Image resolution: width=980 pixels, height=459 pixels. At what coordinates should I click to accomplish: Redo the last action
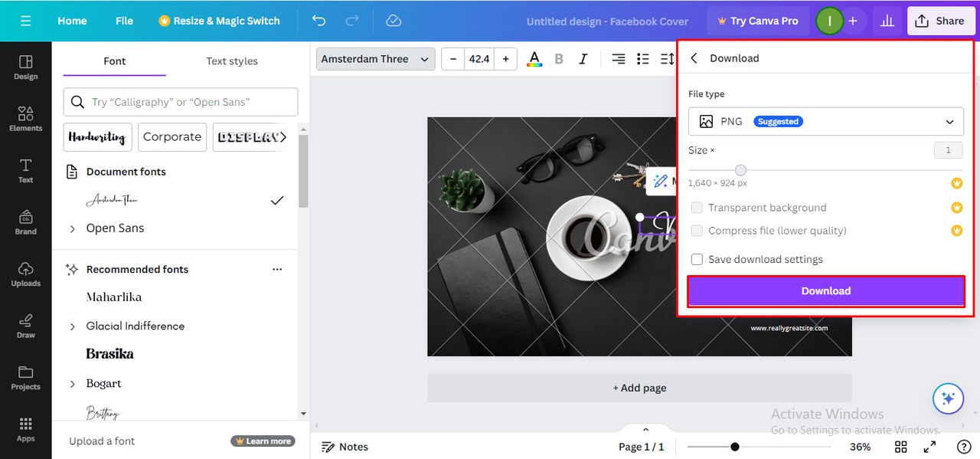[x=352, y=21]
